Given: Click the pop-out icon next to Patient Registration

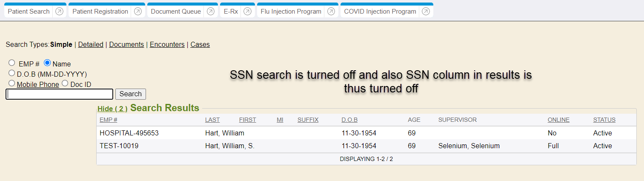Looking at the screenshot, I should [138, 11].
